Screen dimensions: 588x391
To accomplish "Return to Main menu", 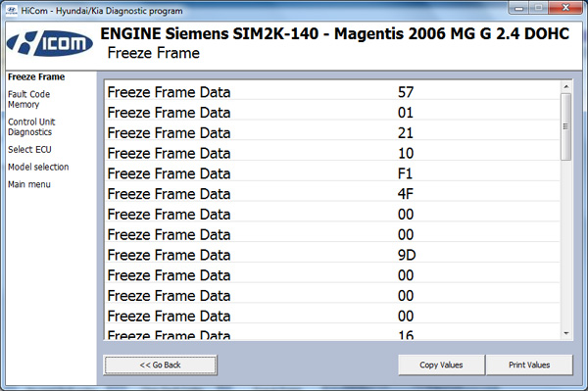I will pyautogui.click(x=29, y=184).
